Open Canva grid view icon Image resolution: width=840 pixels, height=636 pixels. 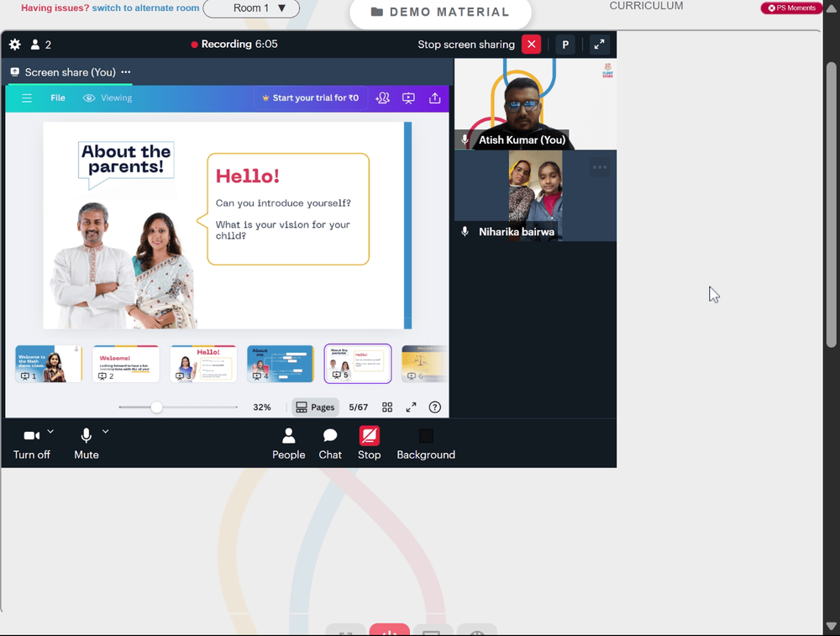(387, 407)
